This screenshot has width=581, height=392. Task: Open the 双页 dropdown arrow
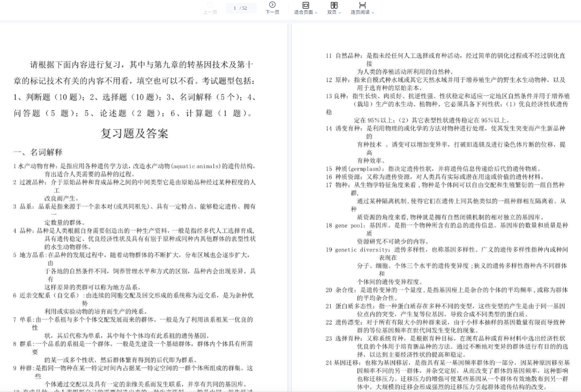(x=339, y=13)
